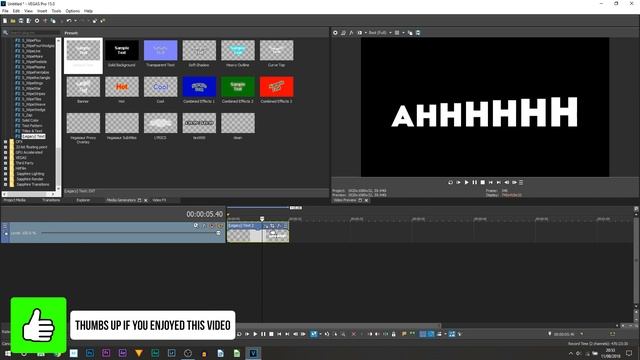Open Event FX on the text event
The width and height of the screenshot is (640, 360).
279,226
